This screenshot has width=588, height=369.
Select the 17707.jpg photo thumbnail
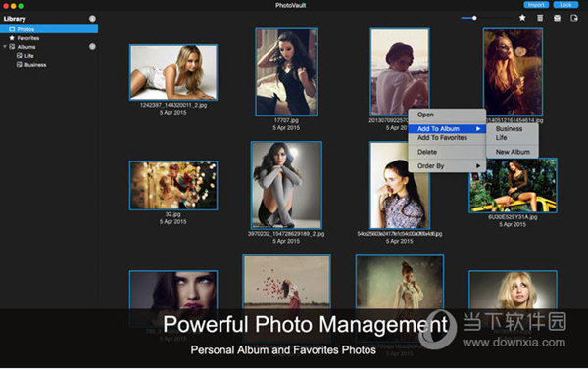coord(286,72)
